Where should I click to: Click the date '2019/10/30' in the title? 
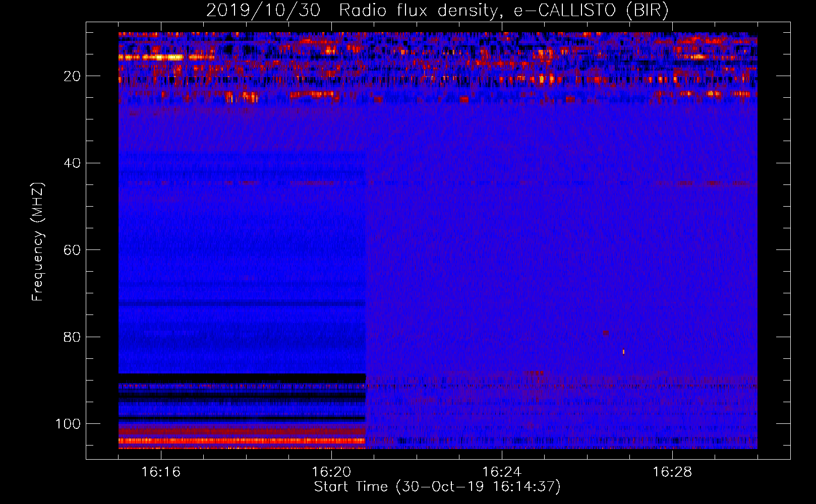click(x=263, y=11)
